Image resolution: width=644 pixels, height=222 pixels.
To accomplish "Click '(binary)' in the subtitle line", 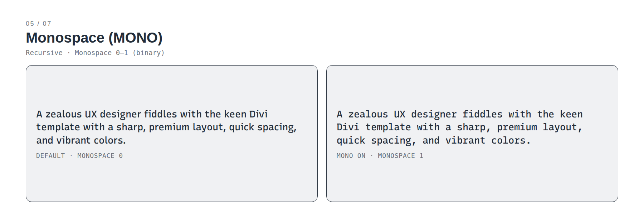I will pyautogui.click(x=148, y=53).
